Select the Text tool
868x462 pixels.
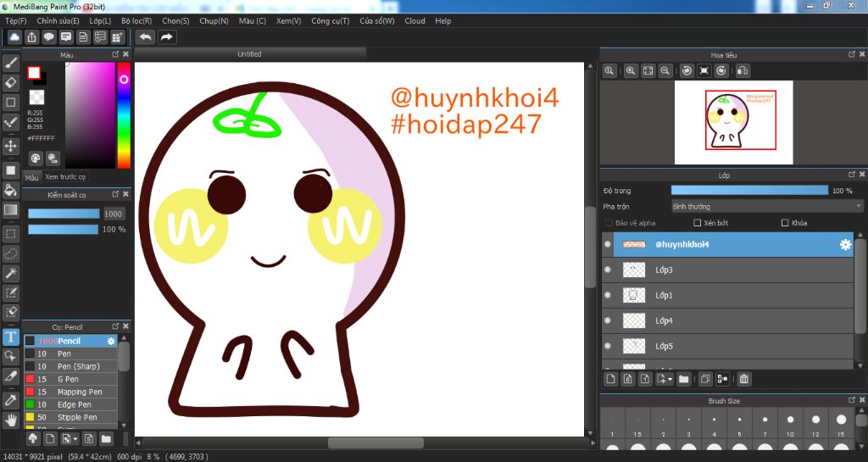[10, 337]
